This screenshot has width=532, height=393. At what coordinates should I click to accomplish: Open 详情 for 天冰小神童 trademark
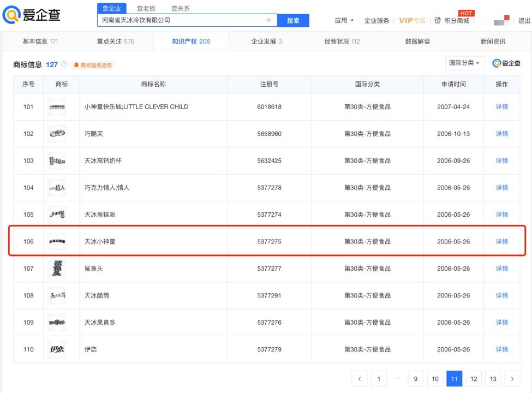pyautogui.click(x=501, y=241)
